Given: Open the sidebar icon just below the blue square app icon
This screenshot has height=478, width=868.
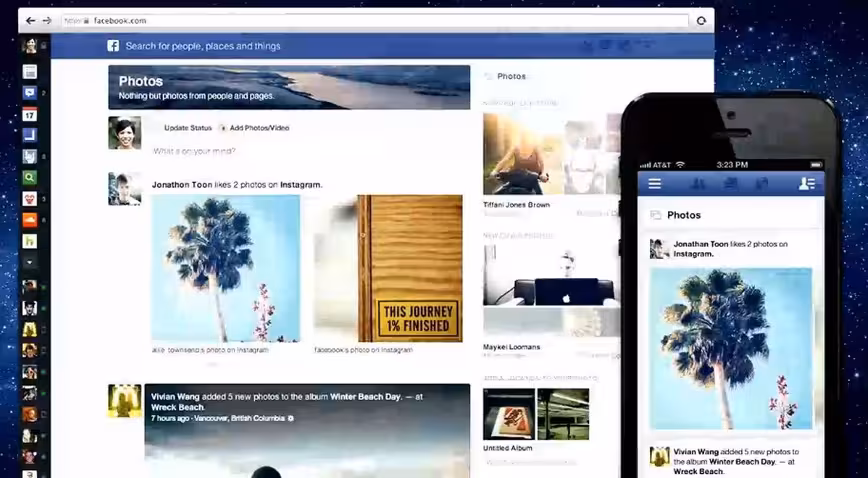Looking at the screenshot, I should click(29, 157).
